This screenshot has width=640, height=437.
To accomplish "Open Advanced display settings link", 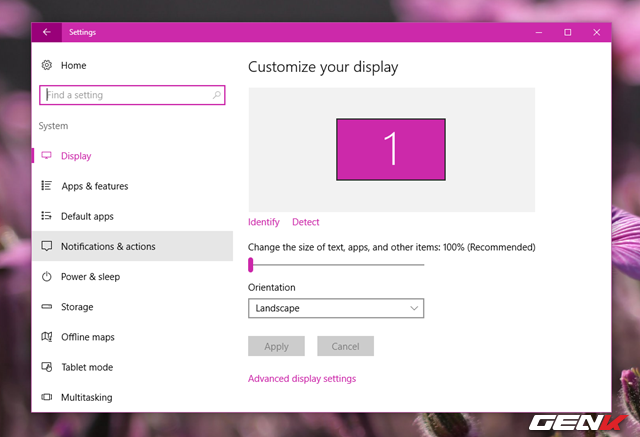I will [x=302, y=379].
